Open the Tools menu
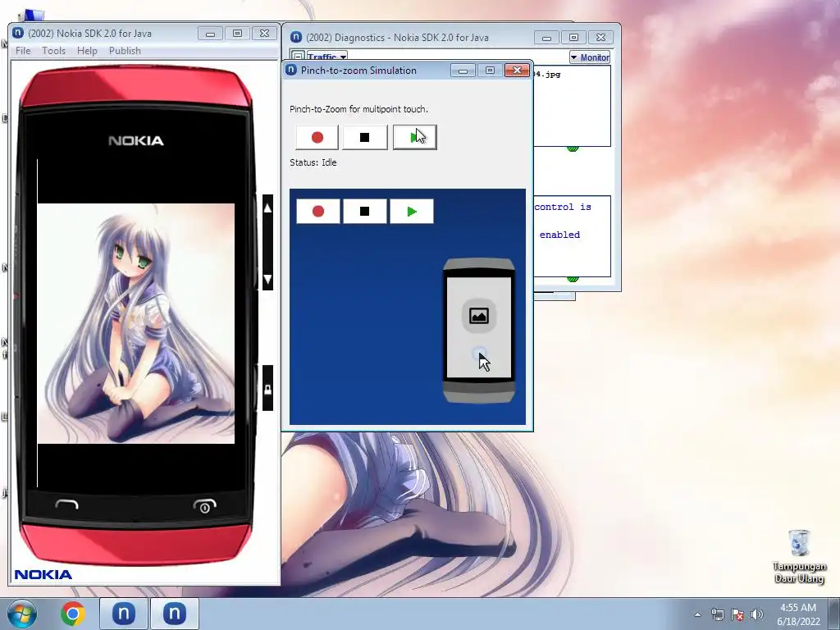The height and width of the screenshot is (630, 840). point(53,50)
